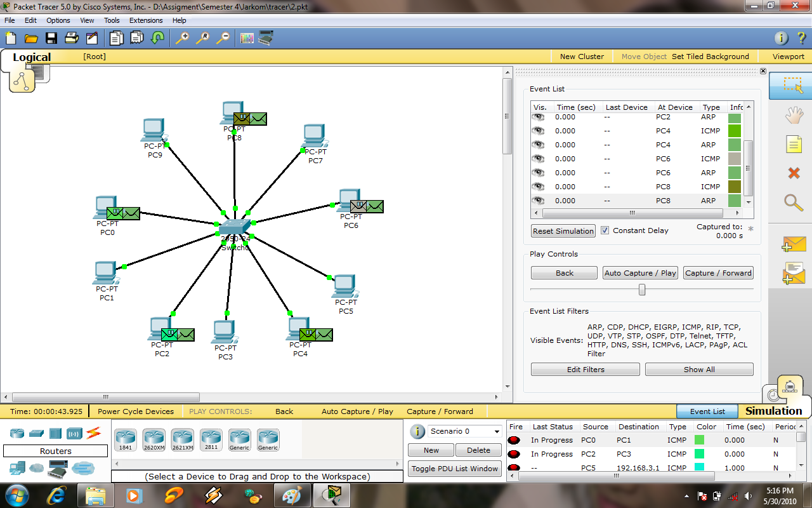Select the Place Note tool
Image resolution: width=812 pixels, height=508 pixels.
(794, 144)
